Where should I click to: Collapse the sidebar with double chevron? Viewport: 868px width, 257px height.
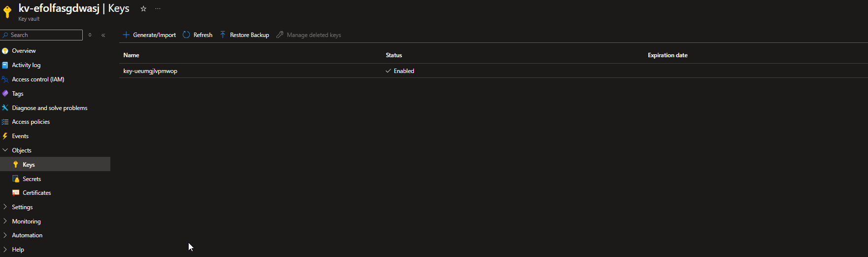pos(103,35)
